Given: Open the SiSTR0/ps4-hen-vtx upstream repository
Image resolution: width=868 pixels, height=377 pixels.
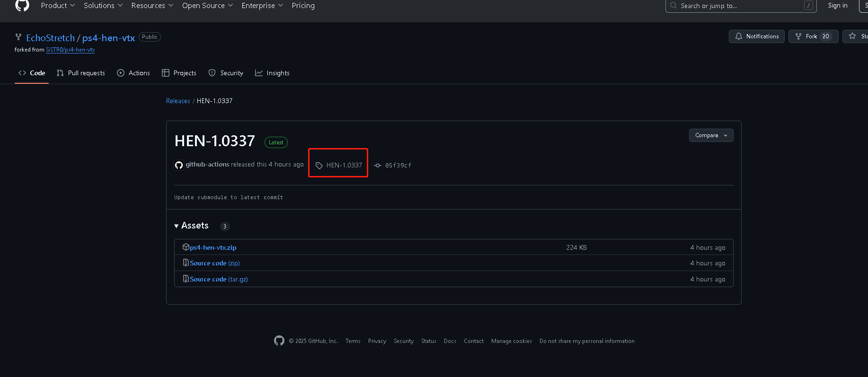Looking at the screenshot, I should (70, 50).
